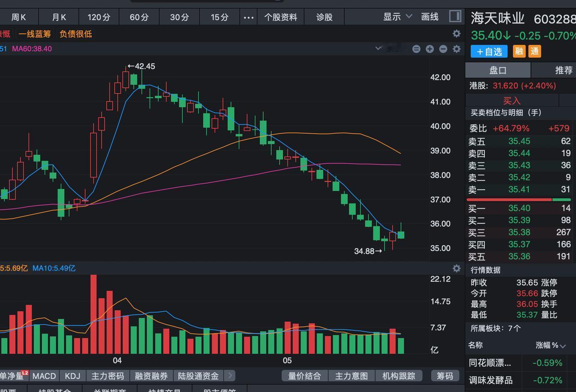Click the 最高 36.05 value
The height and width of the screenshot is (392, 576).
point(527,304)
